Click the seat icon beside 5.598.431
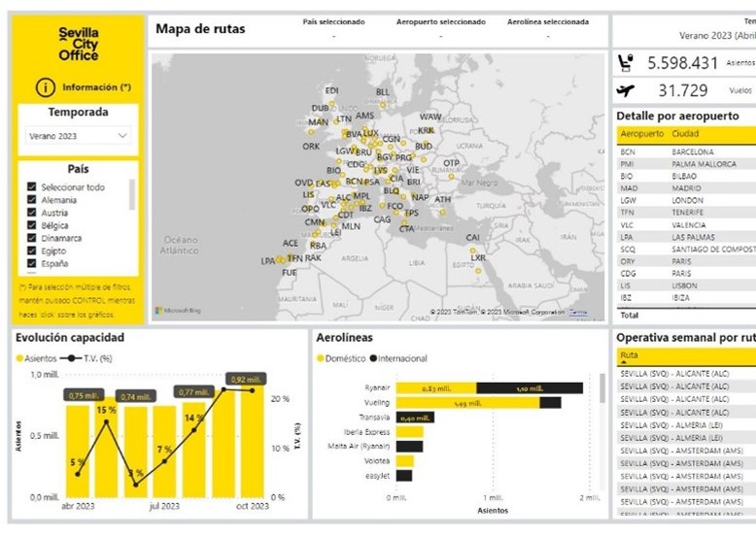 (626, 63)
